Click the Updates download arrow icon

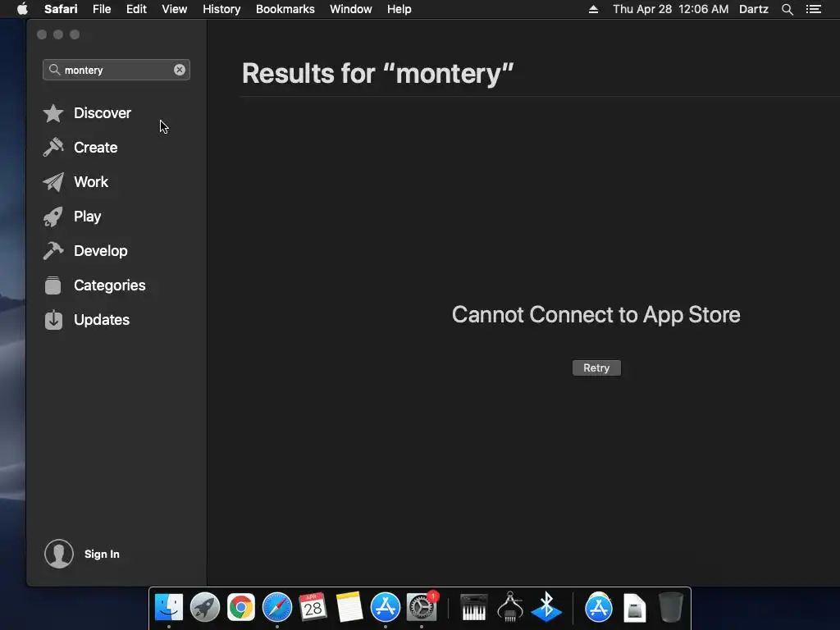[53, 320]
